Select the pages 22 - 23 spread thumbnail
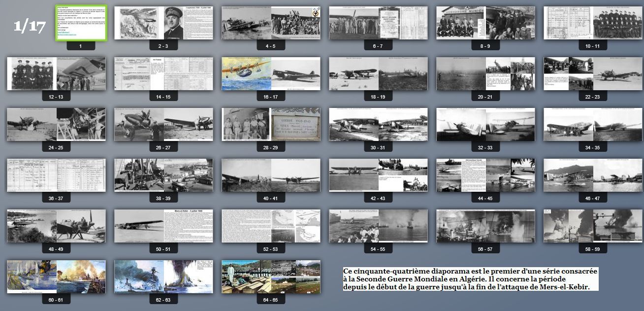Screen dimensions: 644x311 pyautogui.click(x=593, y=74)
